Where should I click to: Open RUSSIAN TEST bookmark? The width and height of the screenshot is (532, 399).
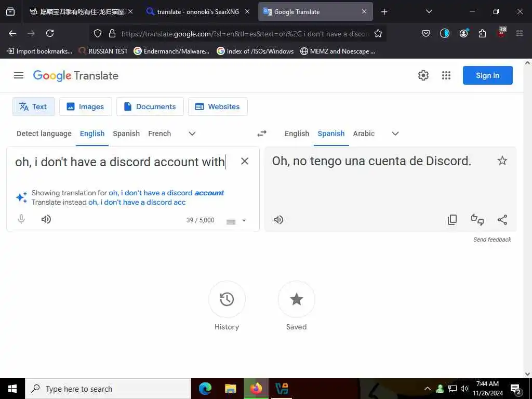(103, 51)
